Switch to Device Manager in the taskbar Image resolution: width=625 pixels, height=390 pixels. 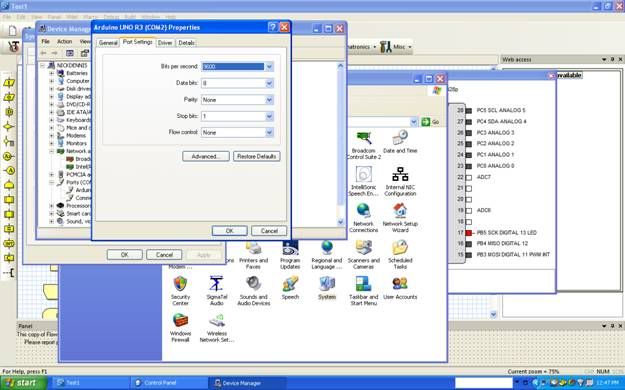point(248,383)
